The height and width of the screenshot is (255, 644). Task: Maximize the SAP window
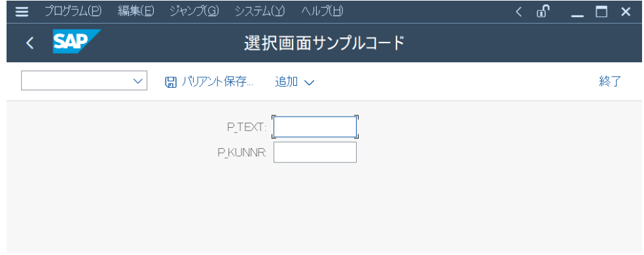(x=601, y=12)
